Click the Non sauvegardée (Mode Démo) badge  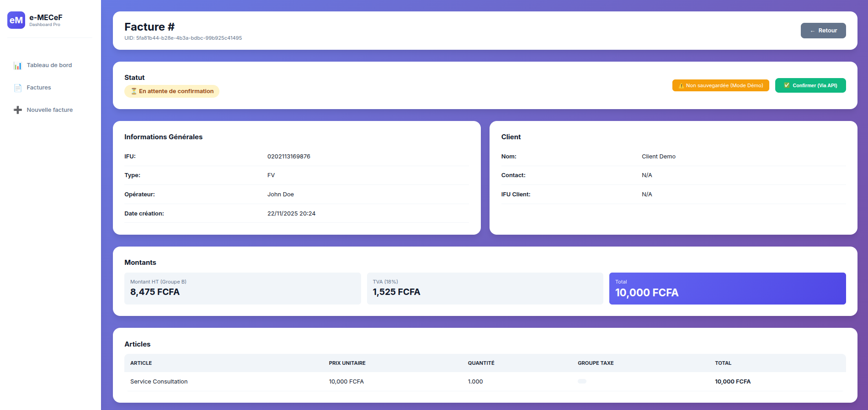click(721, 85)
